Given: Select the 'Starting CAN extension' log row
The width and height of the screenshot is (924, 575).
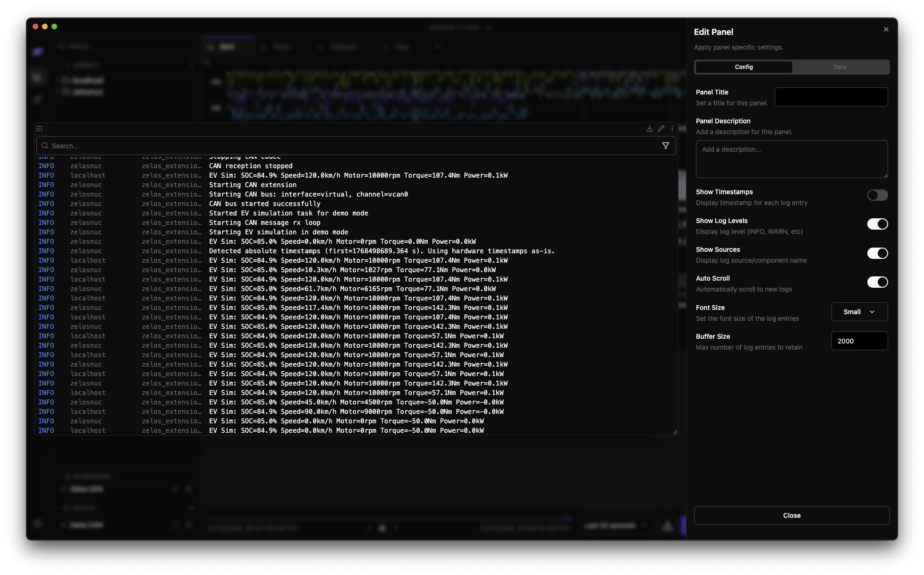Looking at the screenshot, I should tap(356, 185).
